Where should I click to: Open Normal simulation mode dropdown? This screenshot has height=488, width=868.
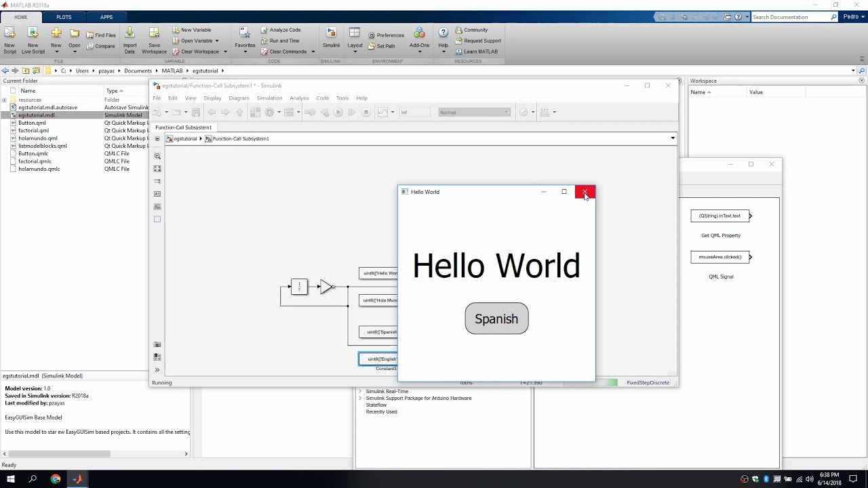(474, 113)
